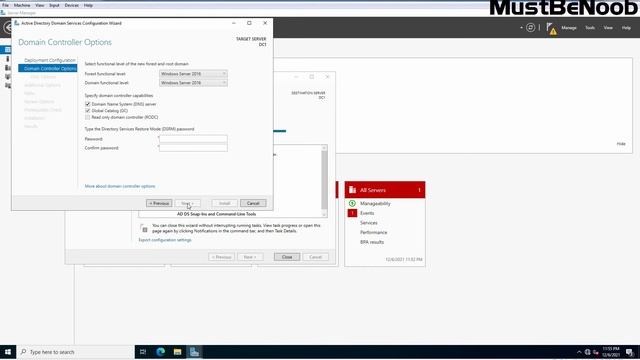Click Hide in the welcome tile

pos(621,144)
